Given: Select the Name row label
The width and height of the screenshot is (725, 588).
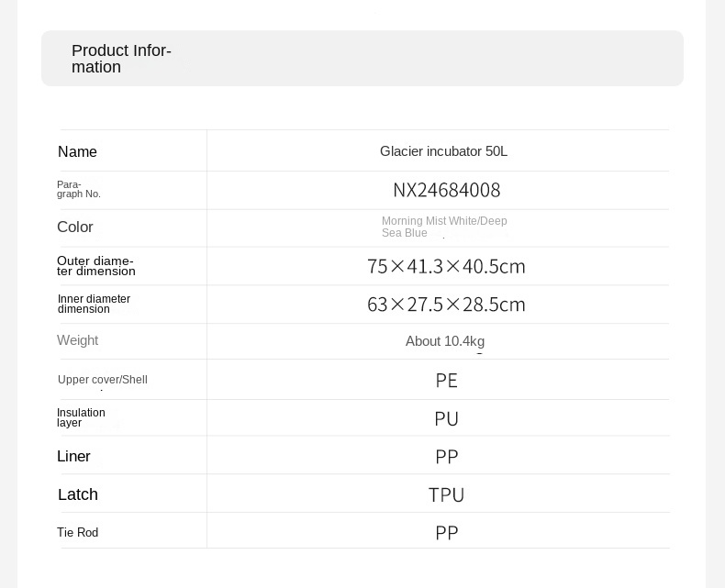Looking at the screenshot, I should click(x=77, y=151).
